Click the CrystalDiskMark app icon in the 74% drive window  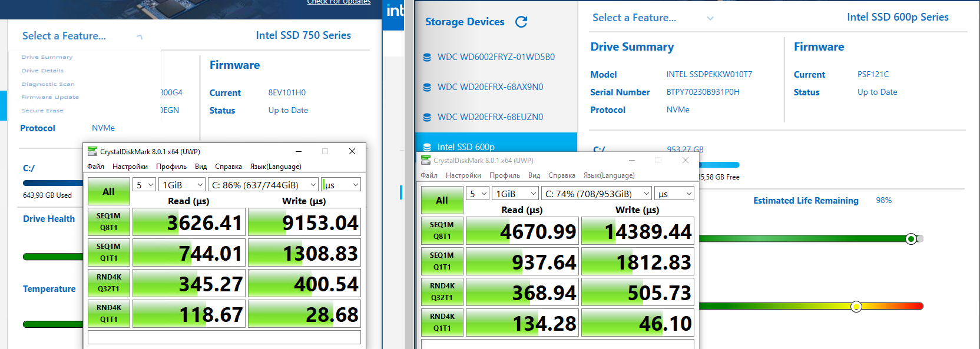pos(426,160)
